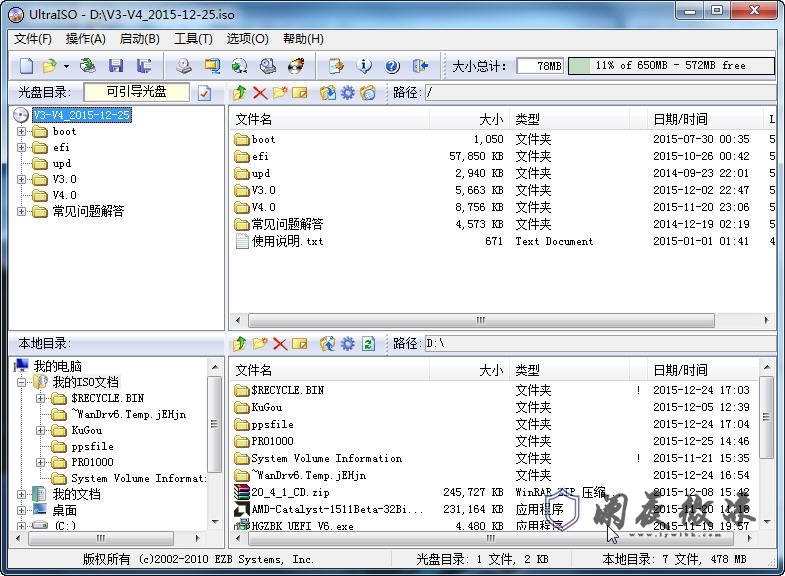Open the 启动(B) menu
Viewport: 785px width, 576px height.
140,39
